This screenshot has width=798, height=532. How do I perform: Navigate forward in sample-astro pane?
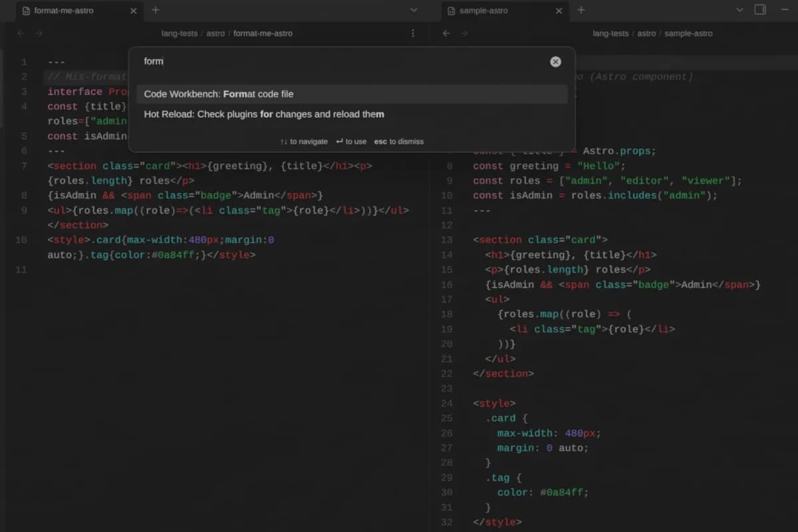[x=464, y=33]
